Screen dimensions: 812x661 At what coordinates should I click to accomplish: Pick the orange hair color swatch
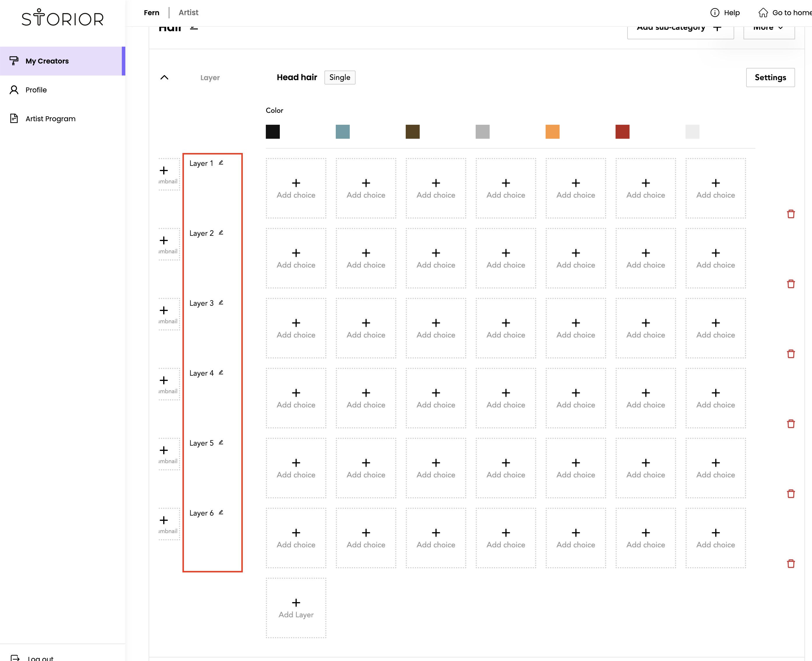tap(552, 132)
